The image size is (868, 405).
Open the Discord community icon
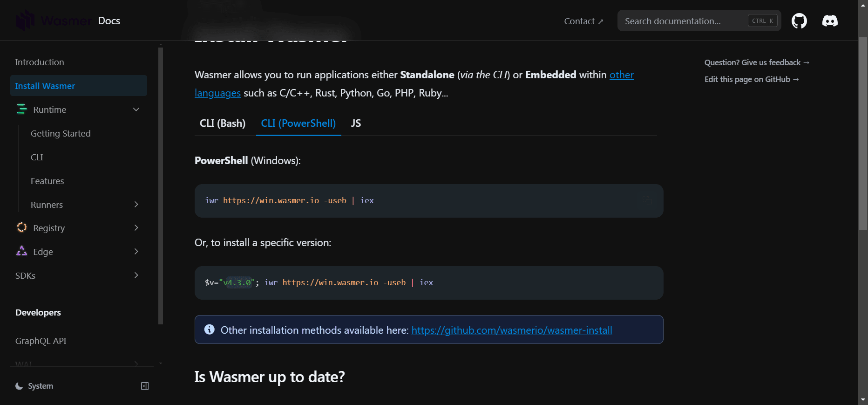click(x=830, y=21)
